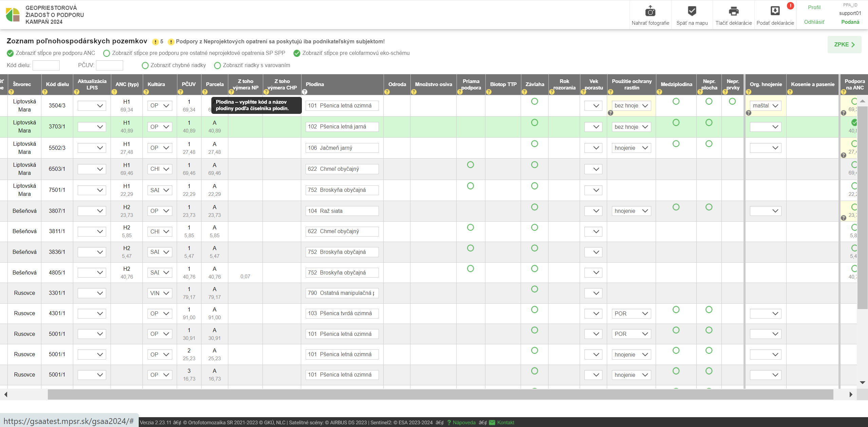This screenshot has width=868, height=427.
Task: Click the Tlačiť deklarácie printer icon
Action: [734, 11]
